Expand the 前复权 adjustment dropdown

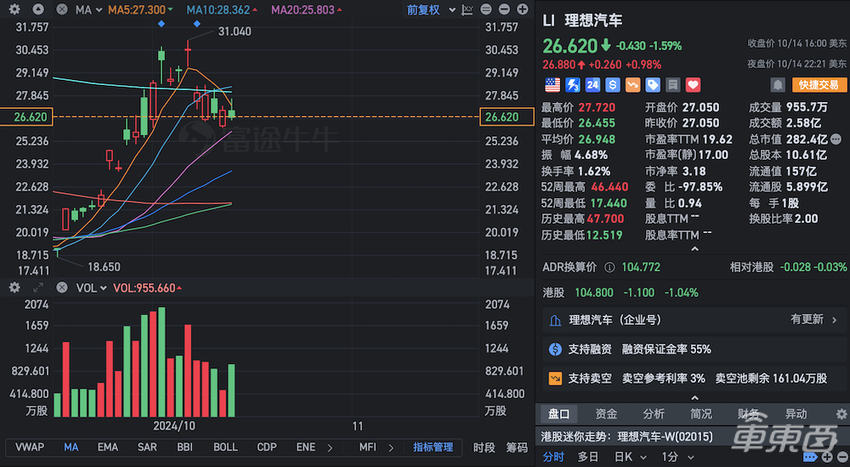click(x=427, y=9)
